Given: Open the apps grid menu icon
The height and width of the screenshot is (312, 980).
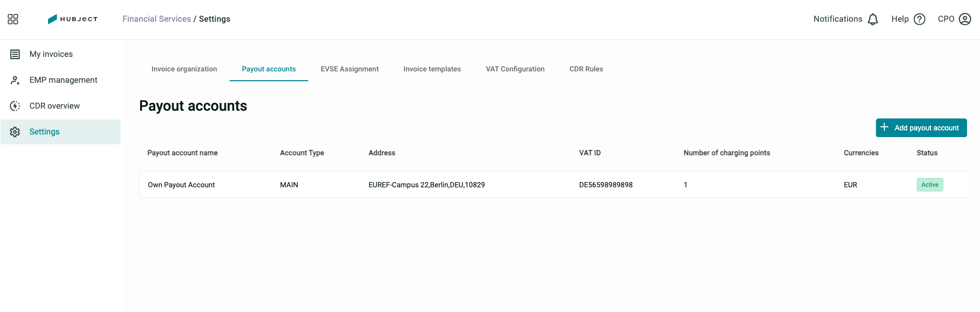Looking at the screenshot, I should 13,19.
